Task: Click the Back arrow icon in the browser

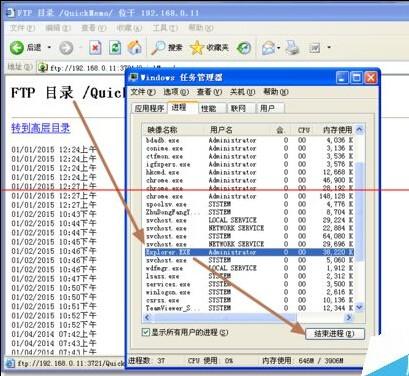Action: 17,48
